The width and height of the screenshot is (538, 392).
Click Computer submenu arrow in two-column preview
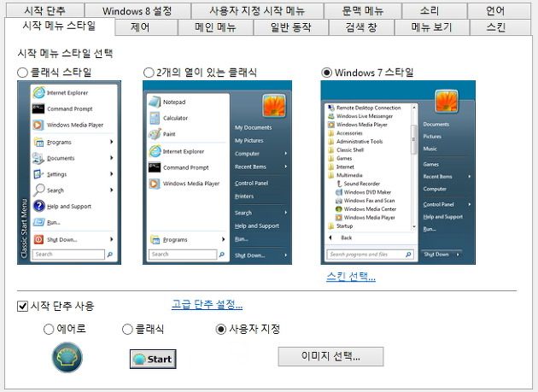click(x=285, y=154)
